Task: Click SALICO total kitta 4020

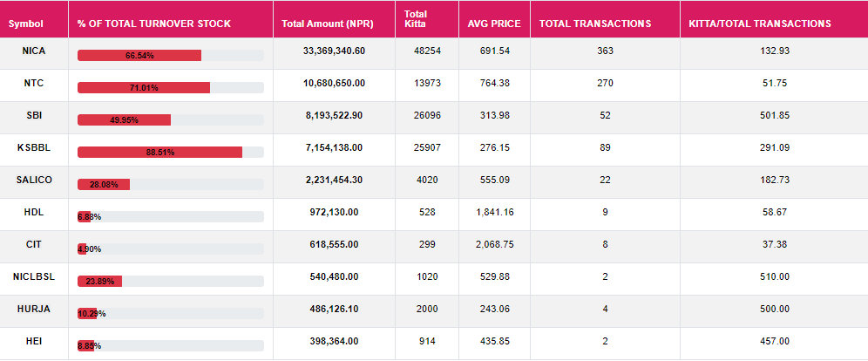Action: pyautogui.click(x=427, y=180)
